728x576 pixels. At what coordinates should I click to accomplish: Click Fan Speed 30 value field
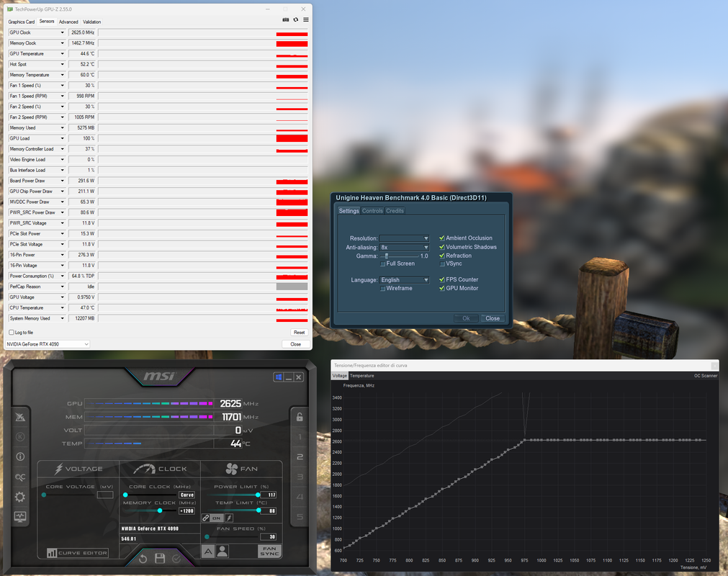269,536
